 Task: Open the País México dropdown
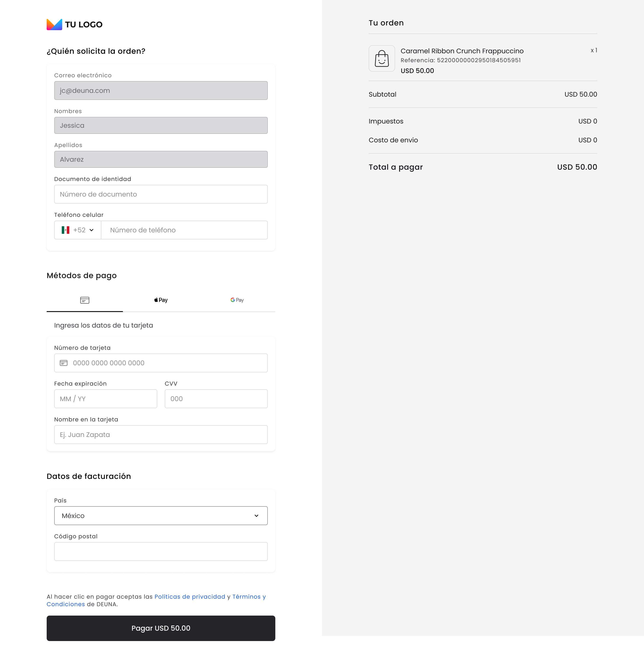point(161,516)
